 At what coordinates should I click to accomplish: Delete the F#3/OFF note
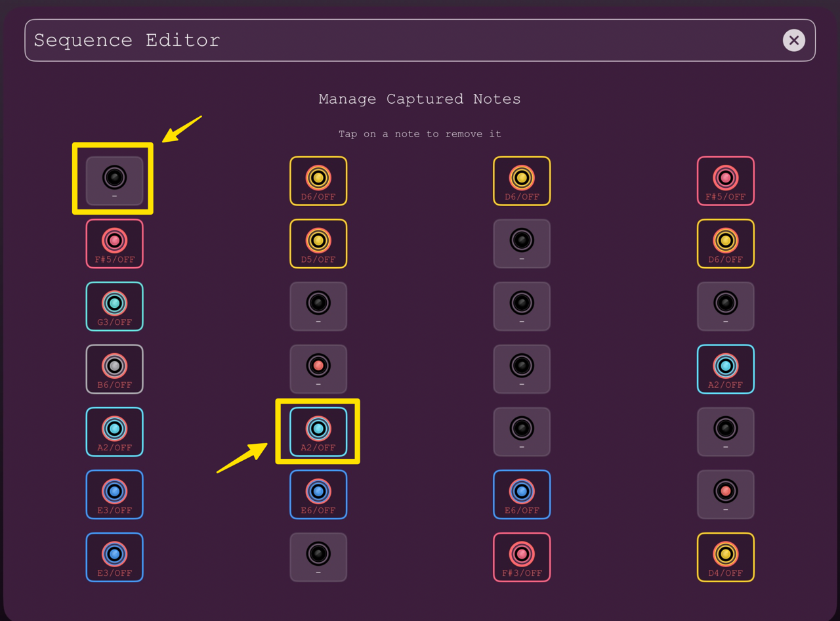[x=522, y=557]
